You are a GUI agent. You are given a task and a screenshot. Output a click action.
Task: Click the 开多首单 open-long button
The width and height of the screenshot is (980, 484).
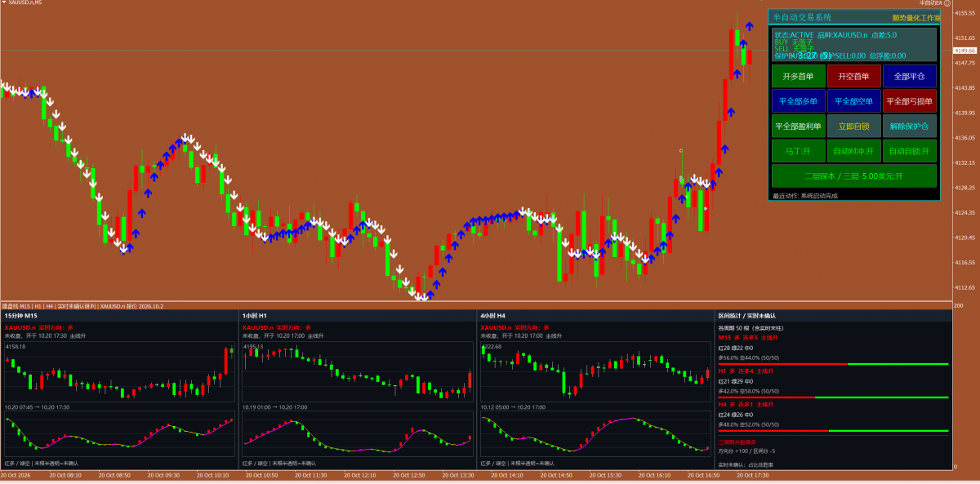[x=798, y=76]
